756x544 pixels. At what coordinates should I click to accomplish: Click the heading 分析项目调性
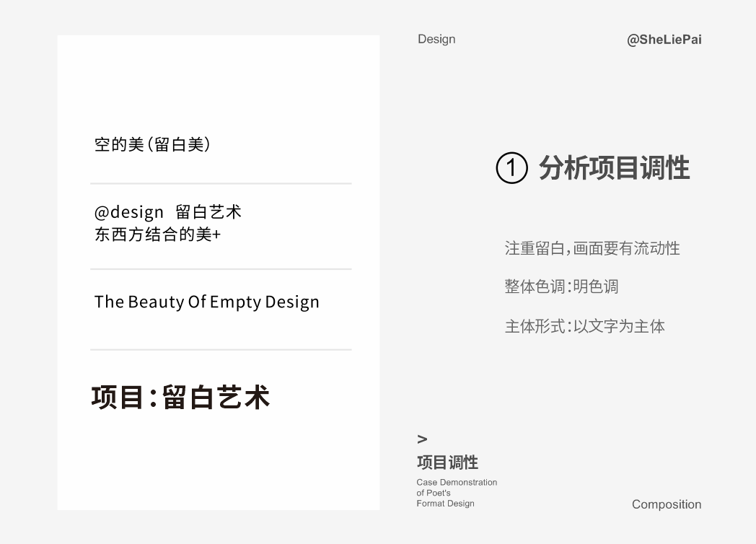(614, 169)
